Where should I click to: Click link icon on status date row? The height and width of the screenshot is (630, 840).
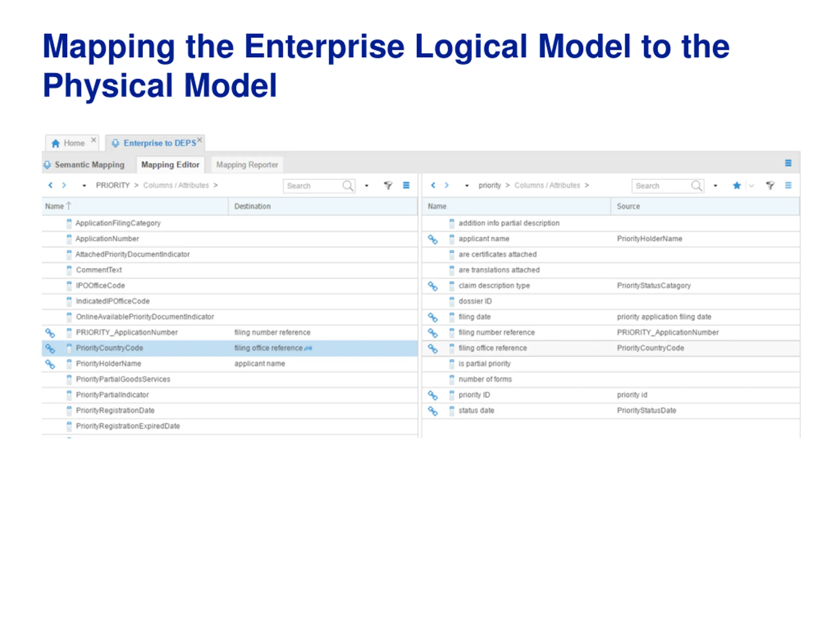coord(433,411)
